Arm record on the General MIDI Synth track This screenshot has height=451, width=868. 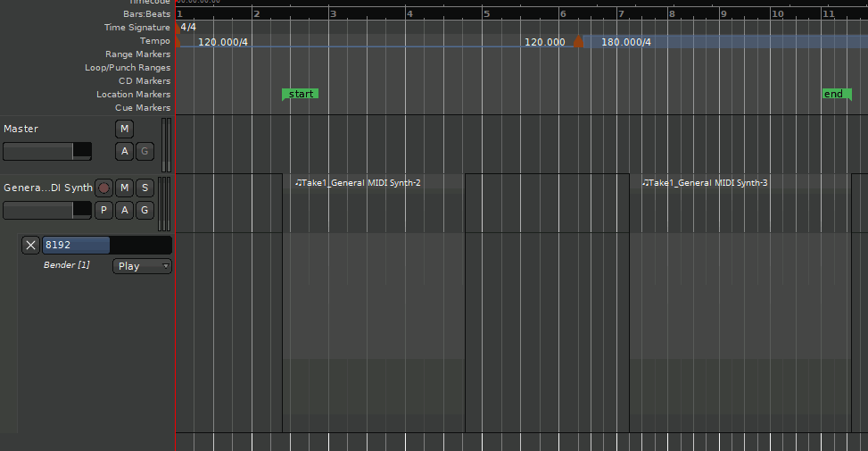coord(104,188)
